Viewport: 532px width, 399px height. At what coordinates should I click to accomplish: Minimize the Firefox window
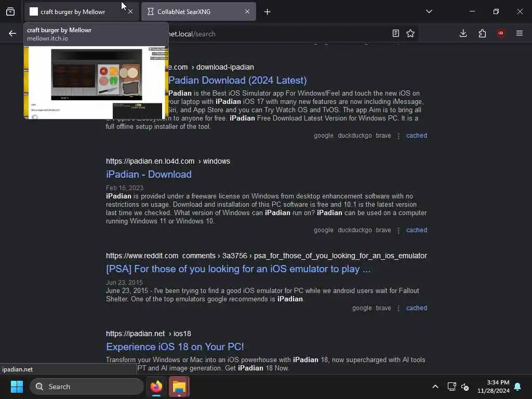[472, 11]
